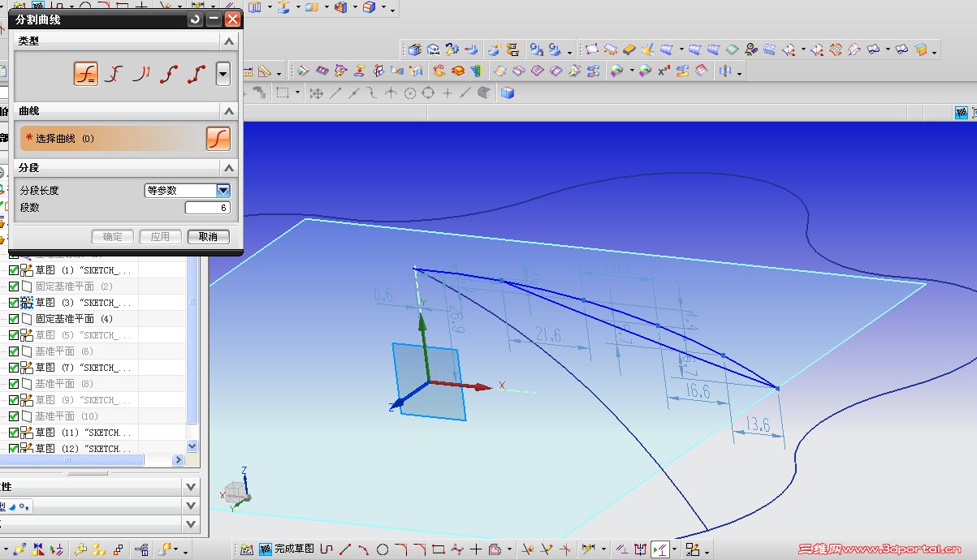Click the Inferred Dimensions icon in sketch toolbar
The height and width of the screenshot is (560, 977).
pos(590,549)
